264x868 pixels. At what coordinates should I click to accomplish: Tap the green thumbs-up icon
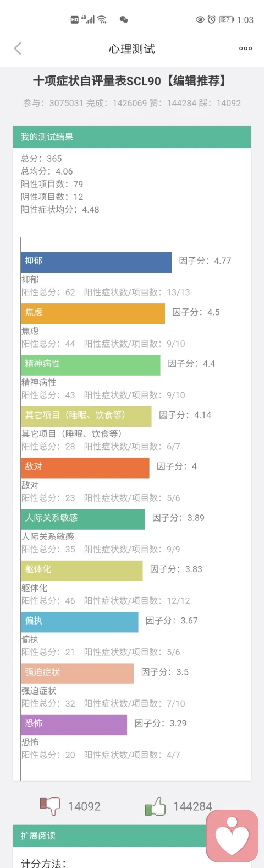tap(155, 806)
